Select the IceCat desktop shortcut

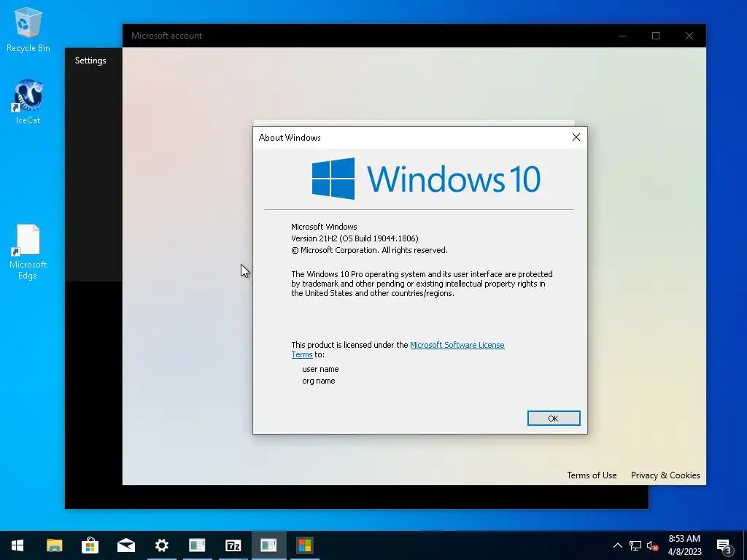(28, 102)
